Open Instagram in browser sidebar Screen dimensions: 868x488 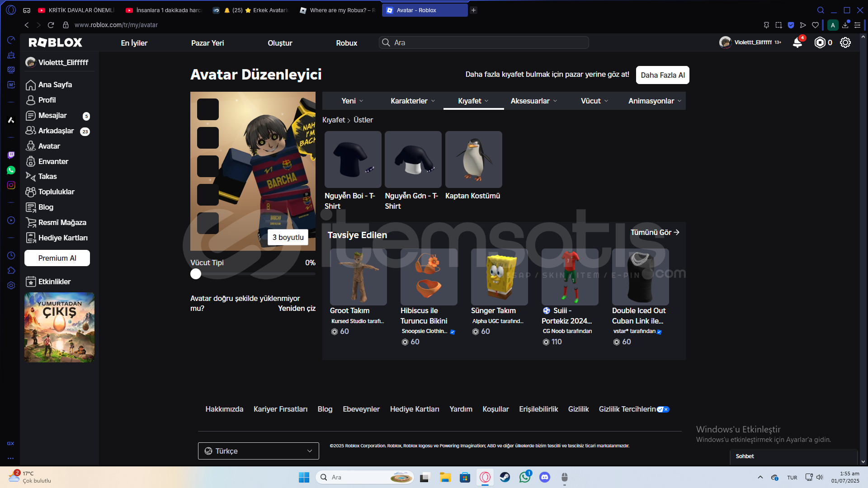click(x=11, y=185)
